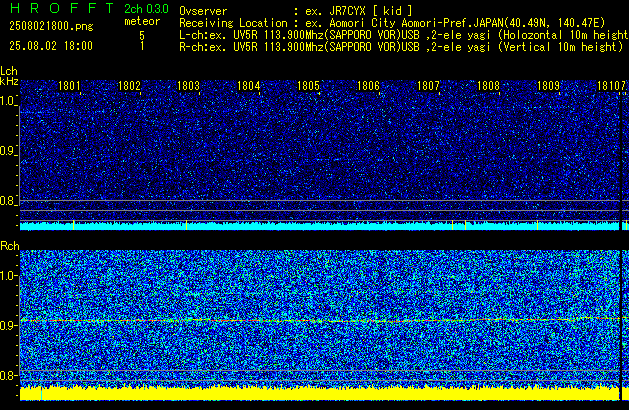Jump to the 1802 time marker

click(130, 86)
